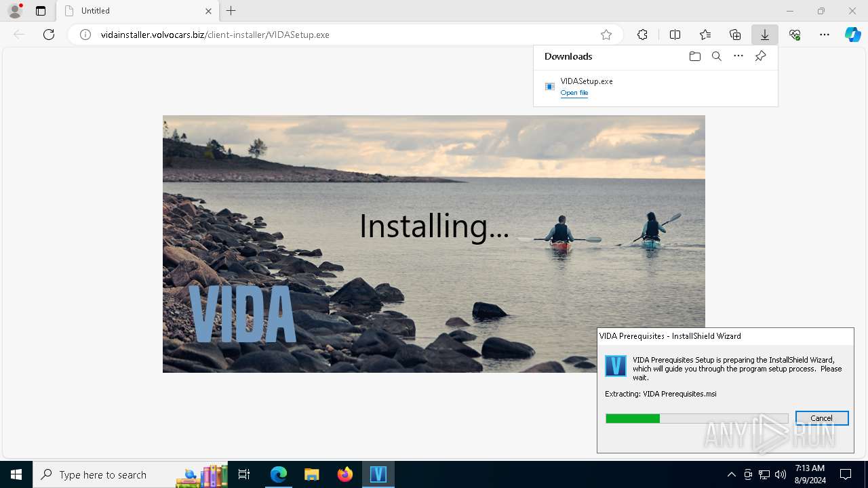Open Task View on the taskbar
Image resolution: width=868 pixels, height=488 pixels.
pos(244,474)
